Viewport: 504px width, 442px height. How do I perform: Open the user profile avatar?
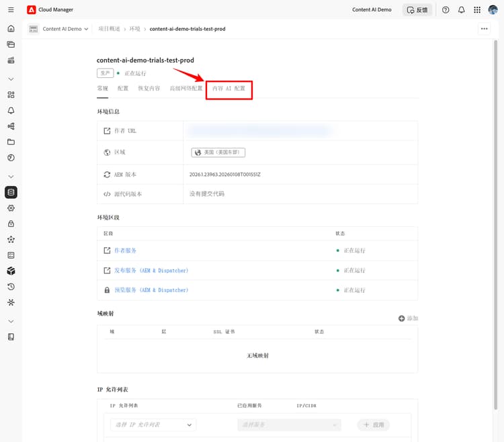click(x=493, y=10)
